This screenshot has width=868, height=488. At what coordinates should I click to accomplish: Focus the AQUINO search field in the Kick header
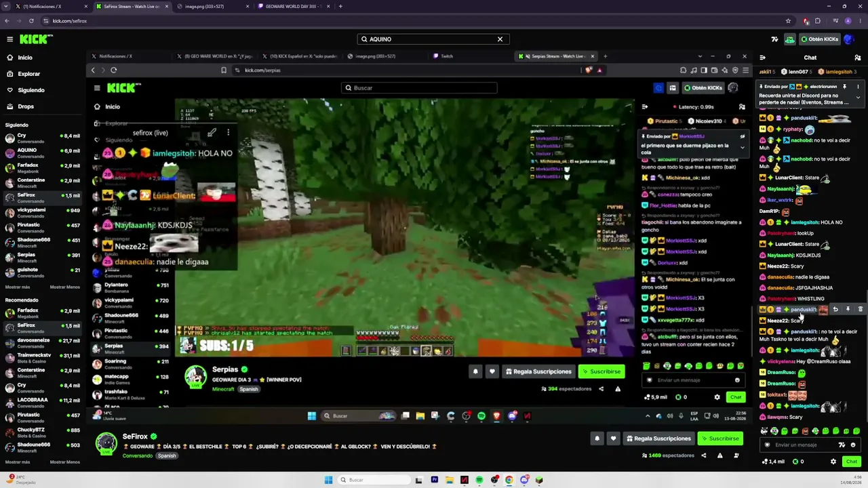click(434, 39)
